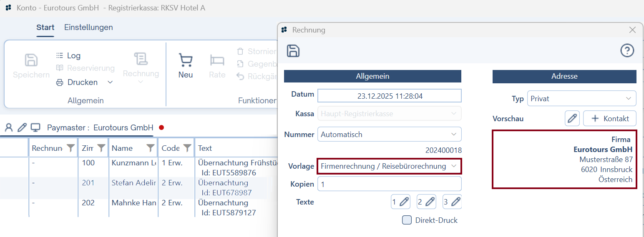Enable the Direkt-Druck checkbox
644x237 pixels.
[x=407, y=220]
